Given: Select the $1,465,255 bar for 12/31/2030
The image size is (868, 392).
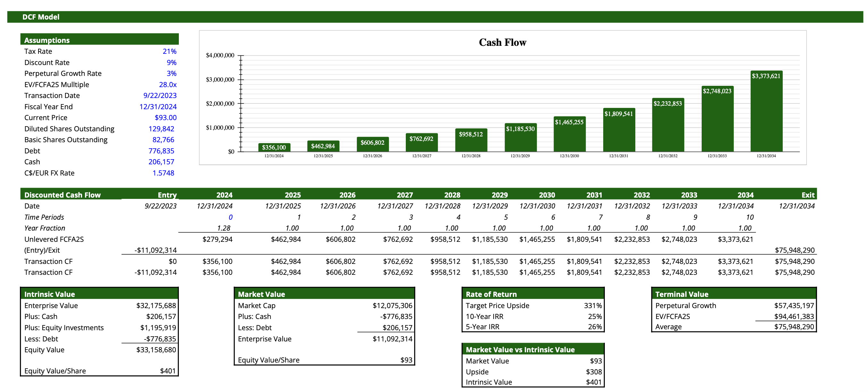Looking at the screenshot, I should point(569,135).
